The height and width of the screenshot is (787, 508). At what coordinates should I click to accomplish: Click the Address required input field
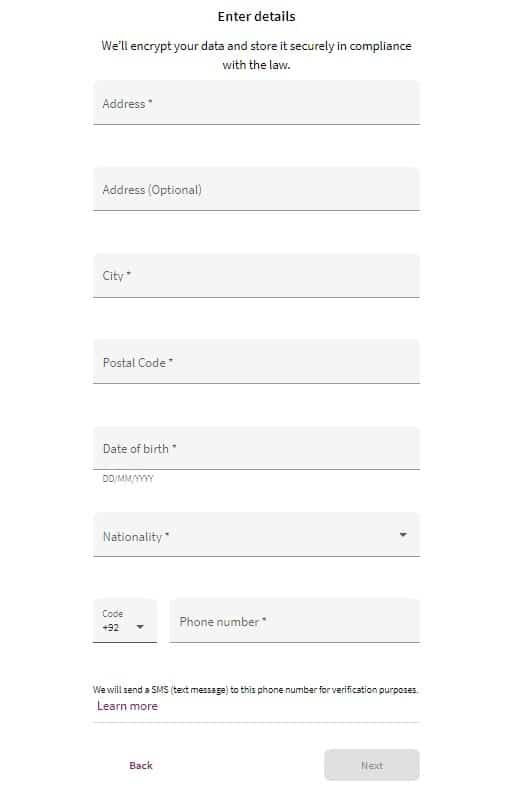point(256,102)
